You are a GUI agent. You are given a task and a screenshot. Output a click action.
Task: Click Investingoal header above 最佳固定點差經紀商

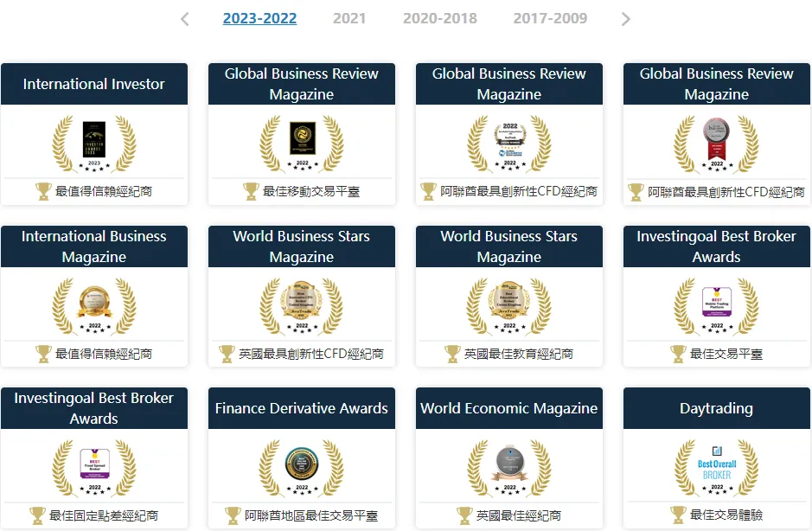click(x=94, y=408)
